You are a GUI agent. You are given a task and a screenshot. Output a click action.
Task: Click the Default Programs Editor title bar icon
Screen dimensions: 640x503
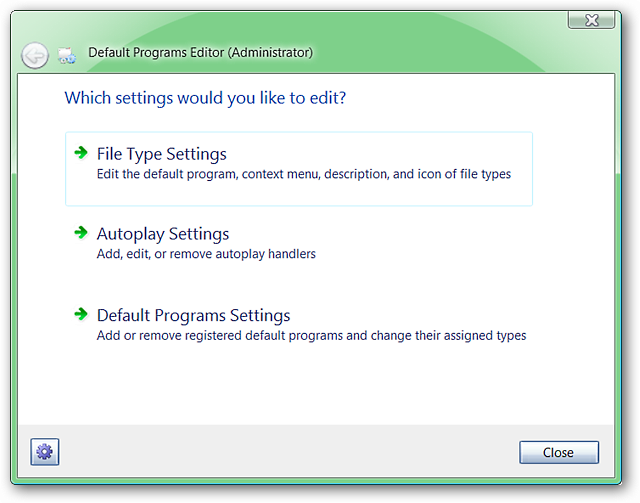tap(67, 55)
